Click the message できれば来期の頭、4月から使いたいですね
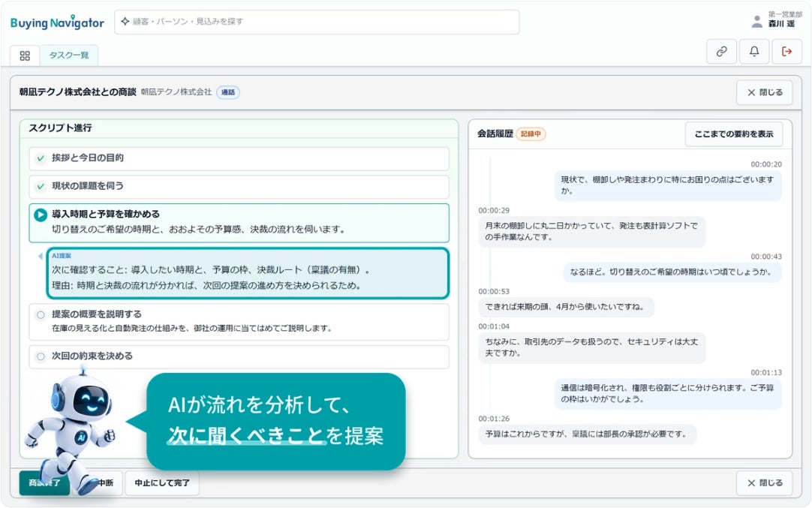 click(x=566, y=307)
